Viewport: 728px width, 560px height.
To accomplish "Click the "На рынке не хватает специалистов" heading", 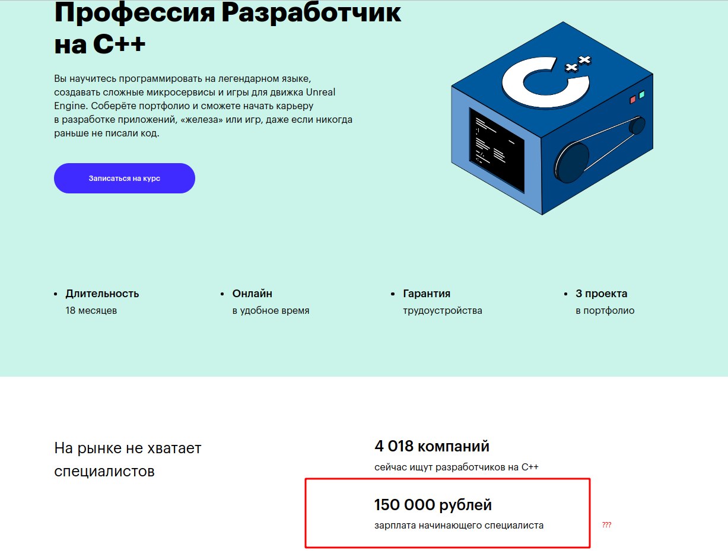I will [x=128, y=460].
